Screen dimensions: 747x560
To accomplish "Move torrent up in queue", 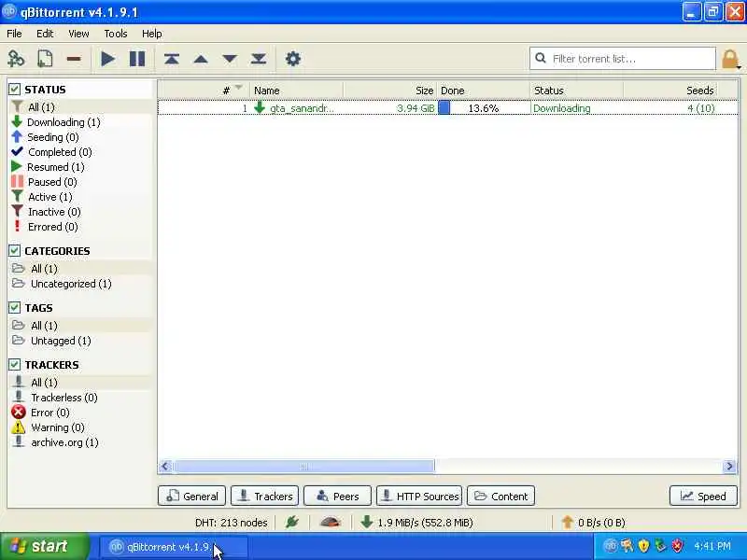I will click(201, 59).
